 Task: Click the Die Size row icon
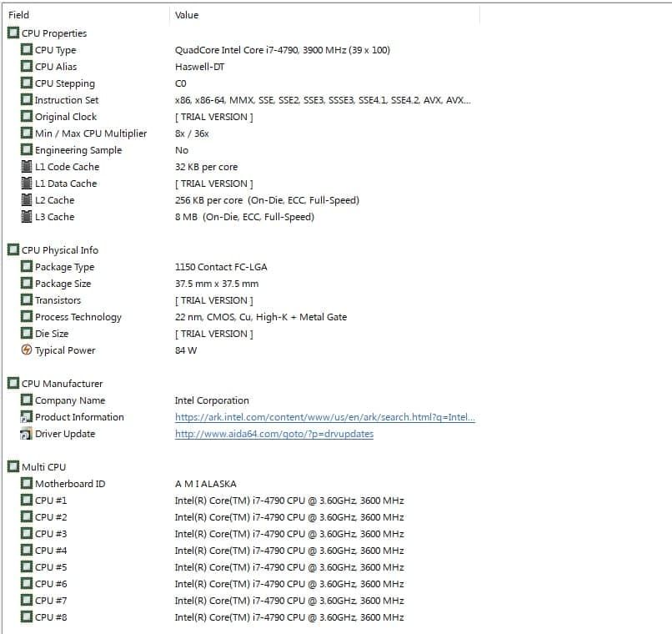(x=27, y=333)
